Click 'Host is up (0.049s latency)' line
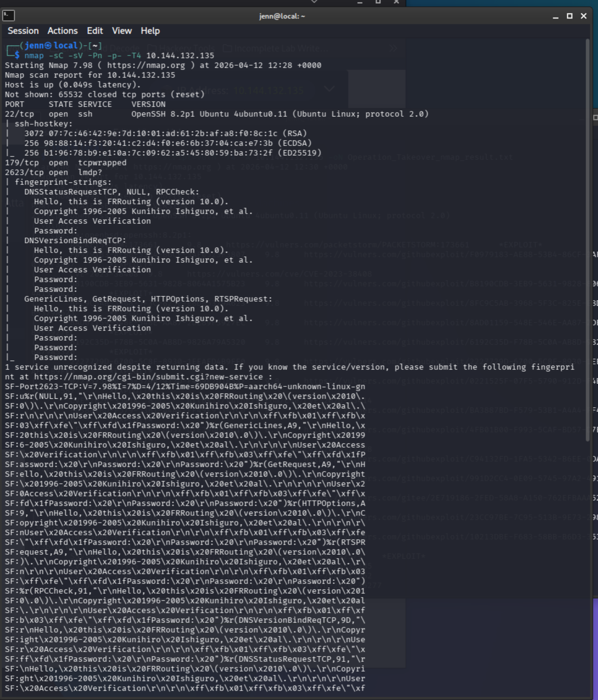Viewport: 598px width, 700px height. click(x=73, y=85)
